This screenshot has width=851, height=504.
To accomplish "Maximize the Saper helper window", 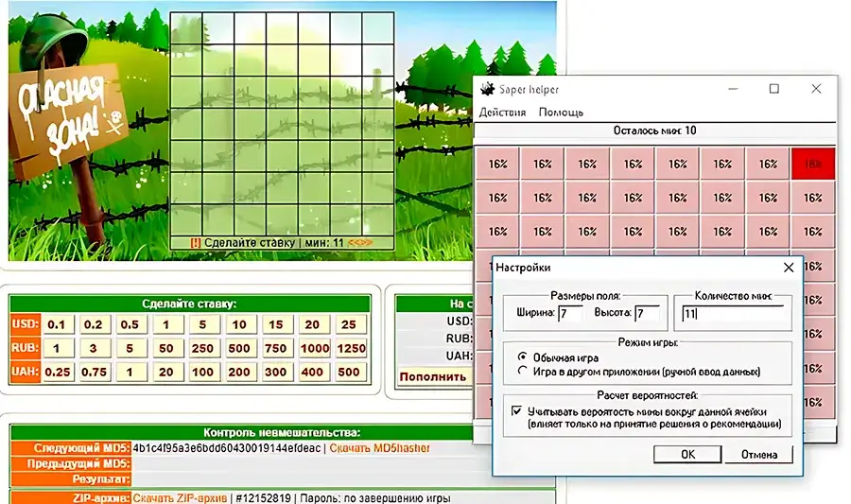I will coord(774,89).
